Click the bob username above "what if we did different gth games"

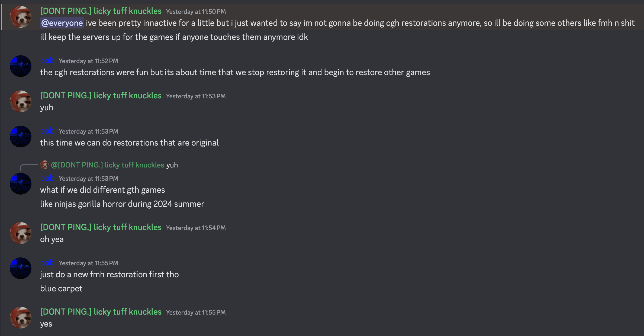click(47, 178)
